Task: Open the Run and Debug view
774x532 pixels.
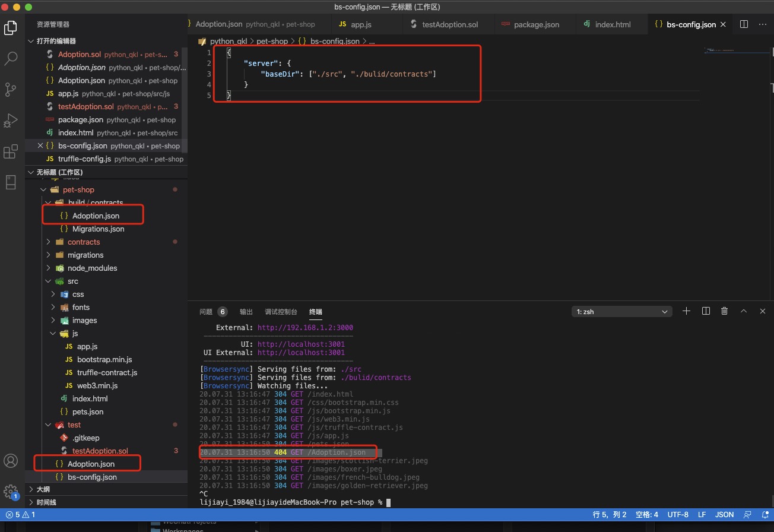Action: click(x=11, y=121)
